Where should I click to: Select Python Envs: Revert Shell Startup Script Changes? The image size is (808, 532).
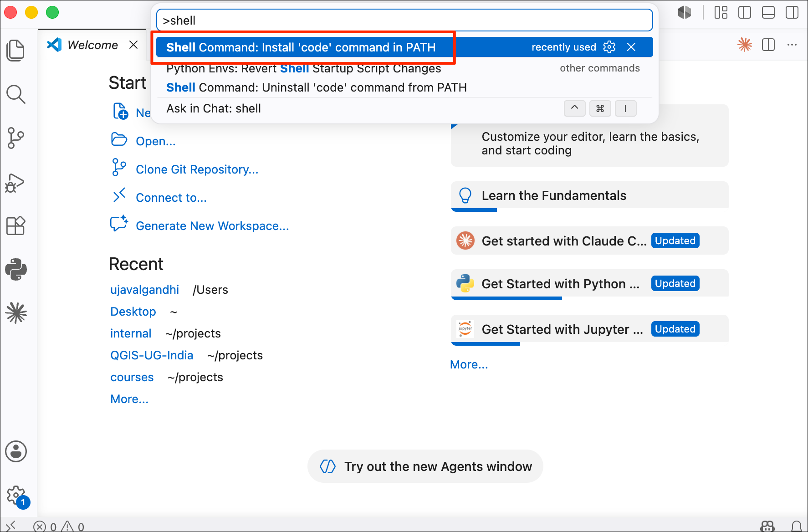404,68
